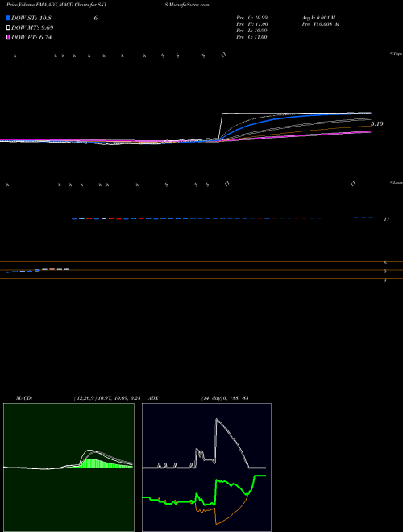Click the magenta DOW PT legend swatch
Screen dimensions: 403x532
(9, 37)
